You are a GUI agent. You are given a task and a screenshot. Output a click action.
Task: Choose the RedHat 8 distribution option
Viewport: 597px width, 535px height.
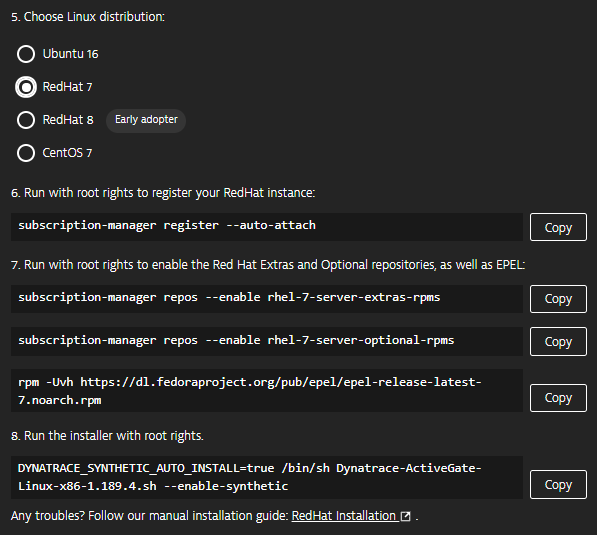point(26,120)
